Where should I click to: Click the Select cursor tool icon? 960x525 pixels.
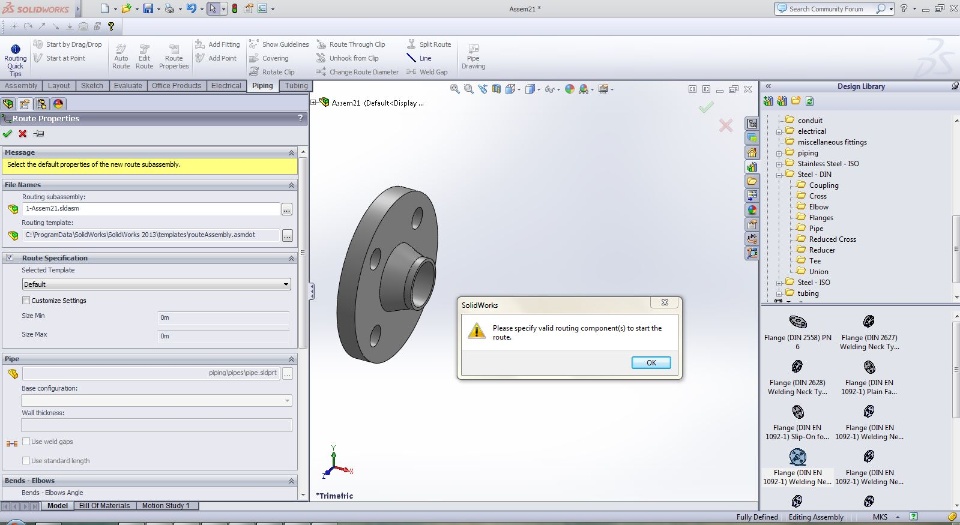[x=212, y=9]
